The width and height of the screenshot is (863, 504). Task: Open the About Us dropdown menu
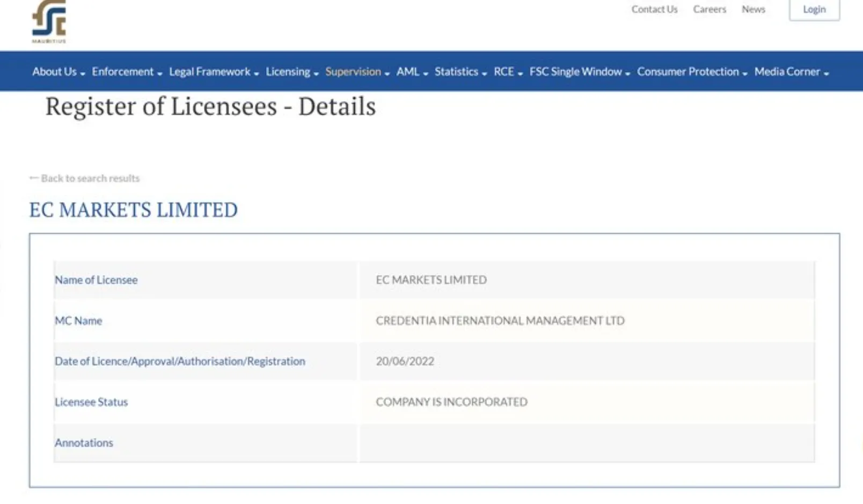[58, 72]
